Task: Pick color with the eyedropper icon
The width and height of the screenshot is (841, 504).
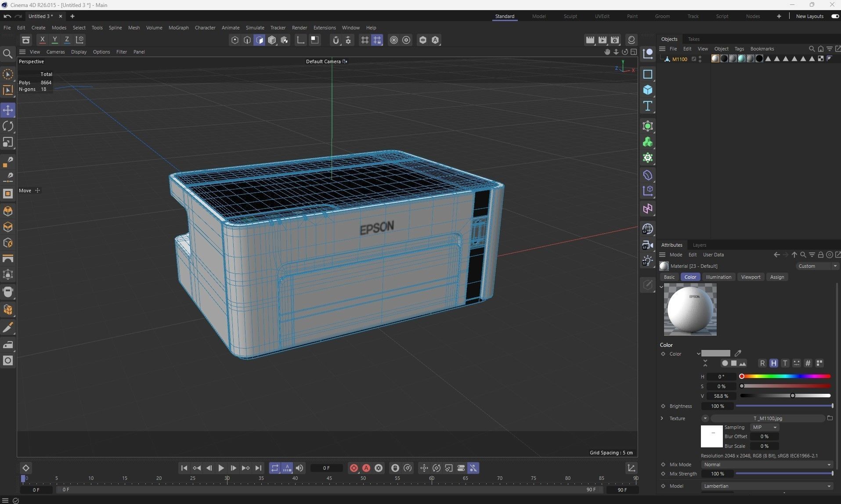Action: tap(738, 353)
